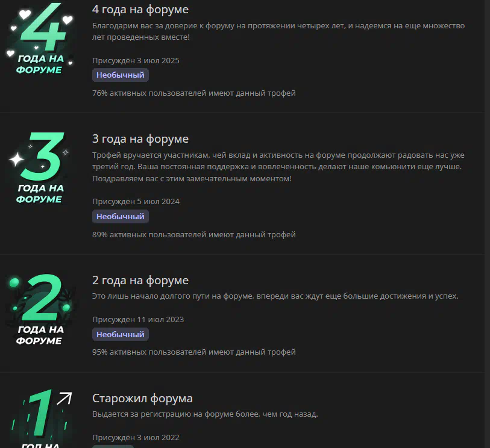Image resolution: width=490 pixels, height=448 pixels.
Task: Open the 'Старожил форума' trophy title
Action: [x=142, y=399]
